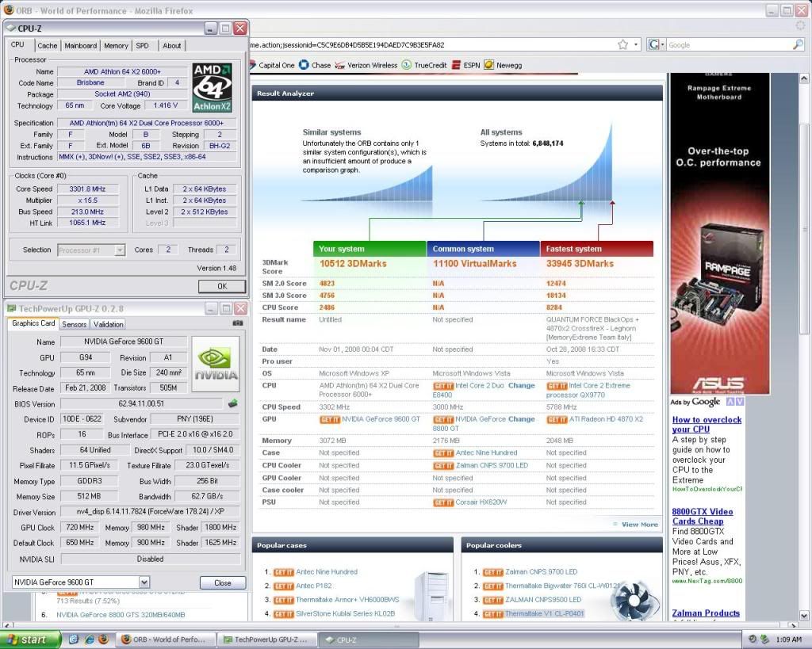
Task: Open Thermaltake Armor+ VH6000BWS link
Action: pyautogui.click(x=347, y=600)
